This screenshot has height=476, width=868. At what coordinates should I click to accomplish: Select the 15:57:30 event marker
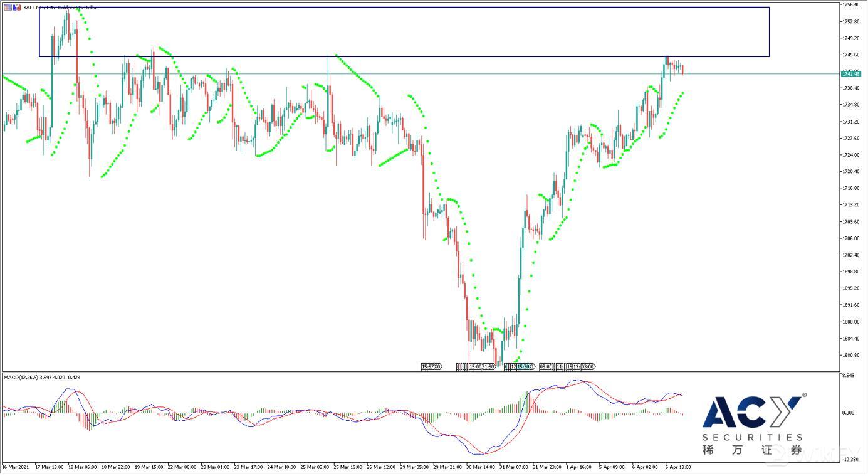pyautogui.click(x=431, y=366)
